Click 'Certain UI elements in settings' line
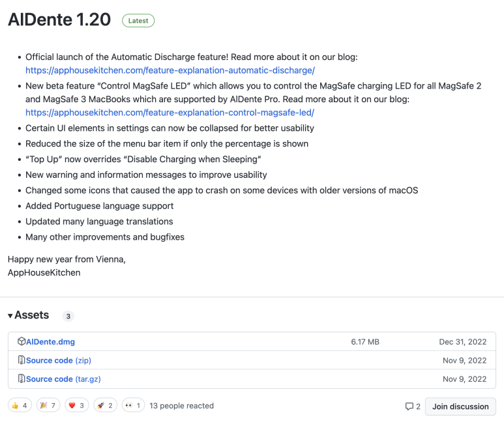 [170, 128]
